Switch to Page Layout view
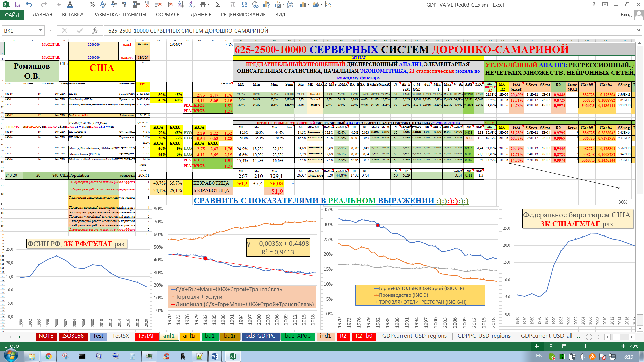The width and height of the screenshot is (644, 362). click(x=551, y=346)
